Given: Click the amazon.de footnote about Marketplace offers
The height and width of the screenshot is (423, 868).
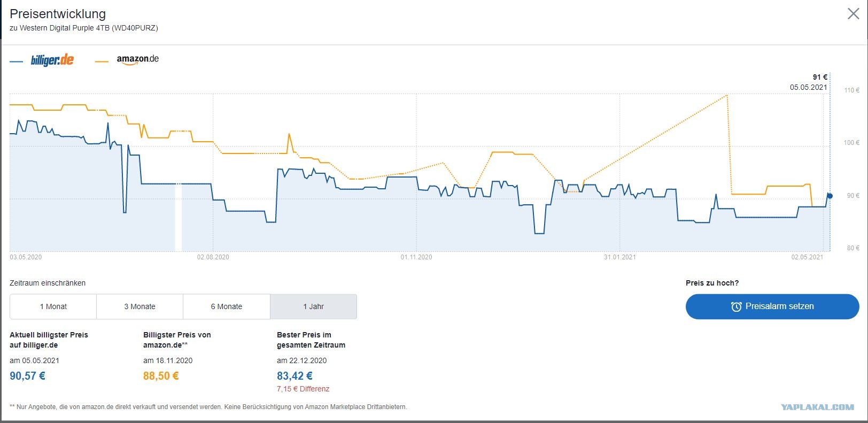Looking at the screenshot, I should [x=208, y=407].
